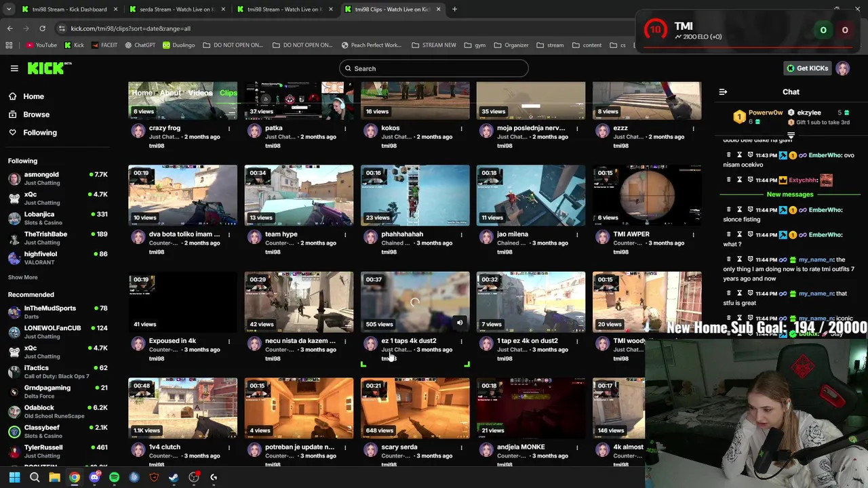Viewport: 868px width, 488px height.
Task: Open InTheMudSports recommended channel
Action: 58,312
